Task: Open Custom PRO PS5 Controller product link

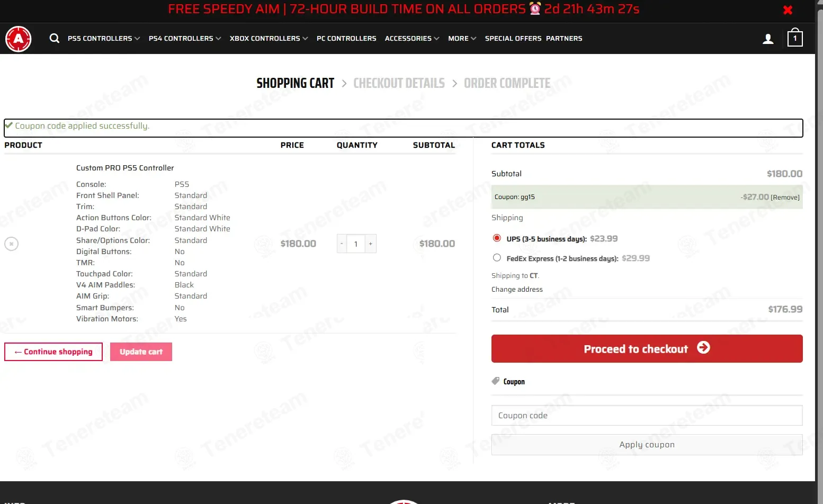Action: tap(125, 168)
